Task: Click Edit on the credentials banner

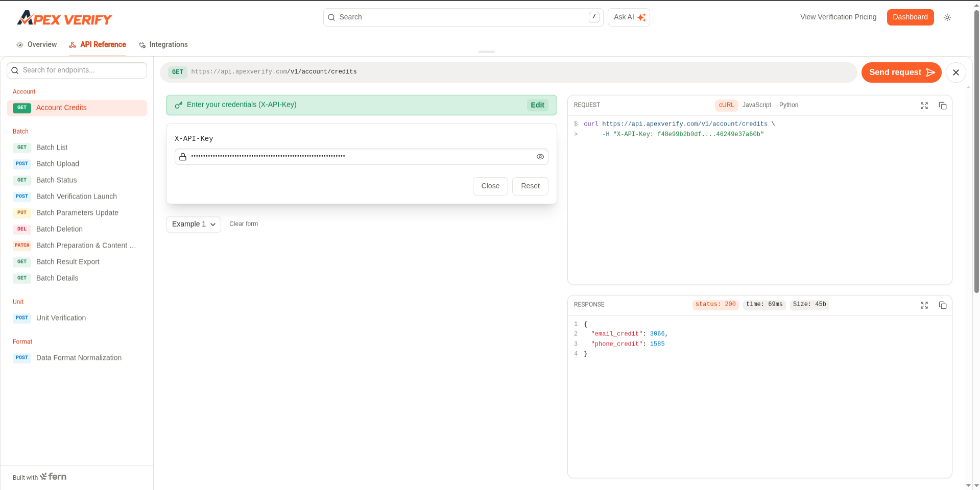Action: (537, 105)
